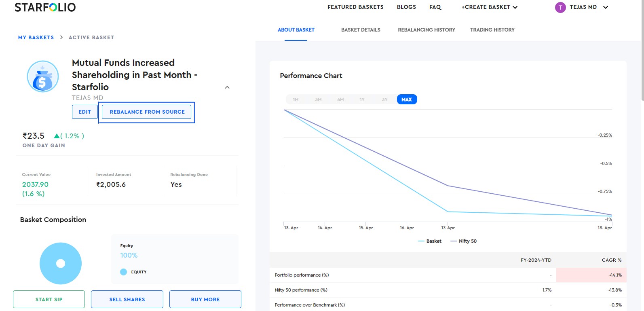
Task: Click the ₹23.5 one day gain amount
Action: pos(34,136)
